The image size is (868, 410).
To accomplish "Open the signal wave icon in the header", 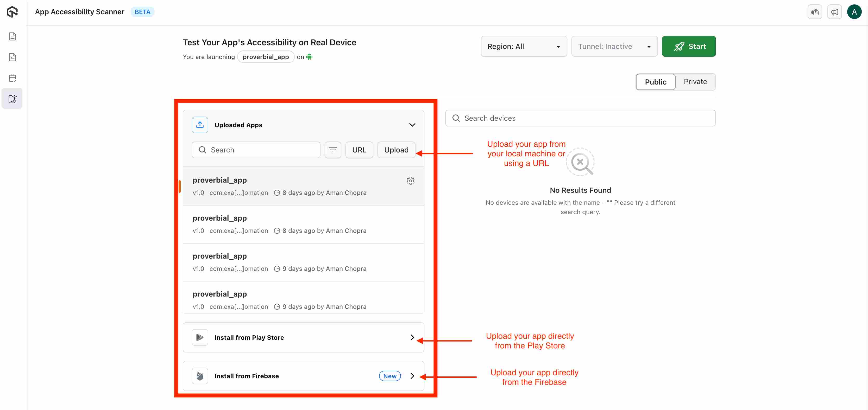I will tap(814, 12).
